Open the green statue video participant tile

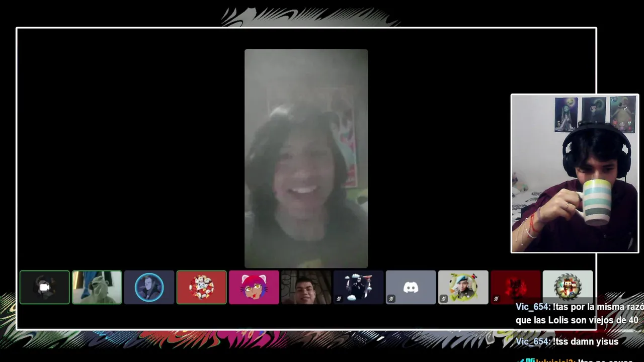point(97,287)
